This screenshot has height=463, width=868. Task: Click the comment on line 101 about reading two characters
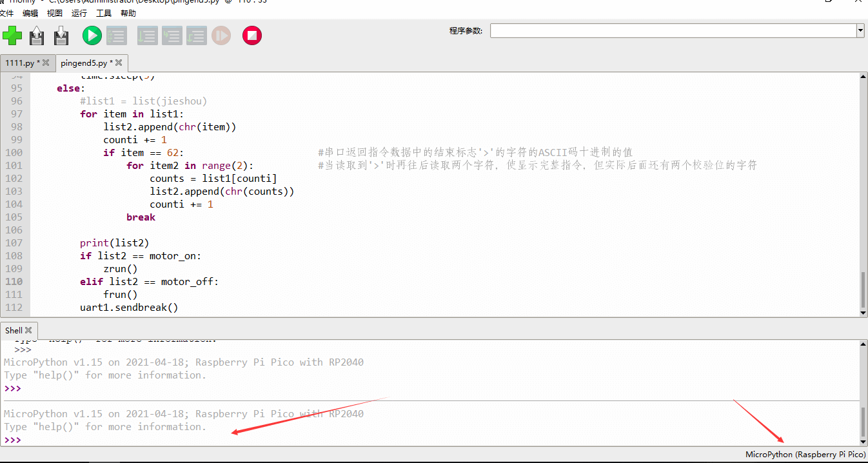coord(537,165)
